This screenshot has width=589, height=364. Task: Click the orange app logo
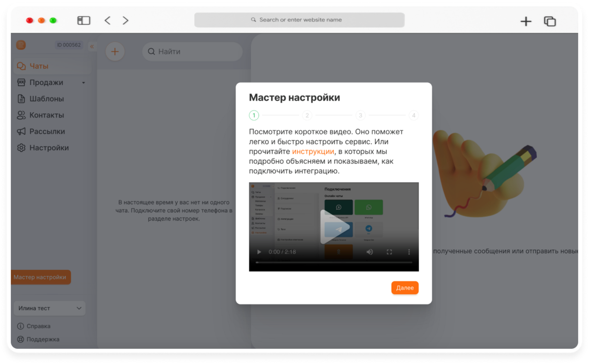(21, 45)
